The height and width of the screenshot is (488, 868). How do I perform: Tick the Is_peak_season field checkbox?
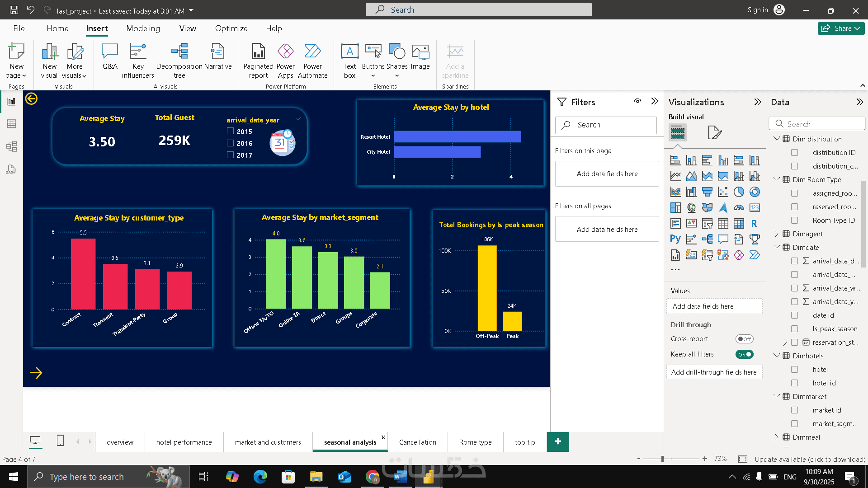(x=794, y=329)
